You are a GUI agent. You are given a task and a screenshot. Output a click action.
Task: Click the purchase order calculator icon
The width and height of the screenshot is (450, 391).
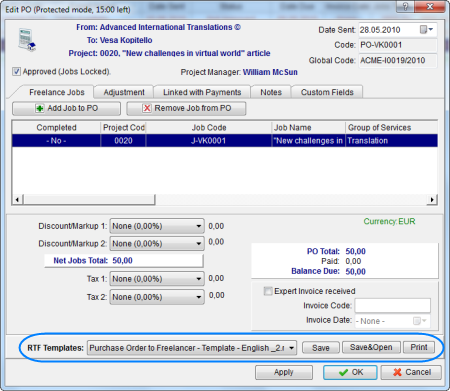27,40
